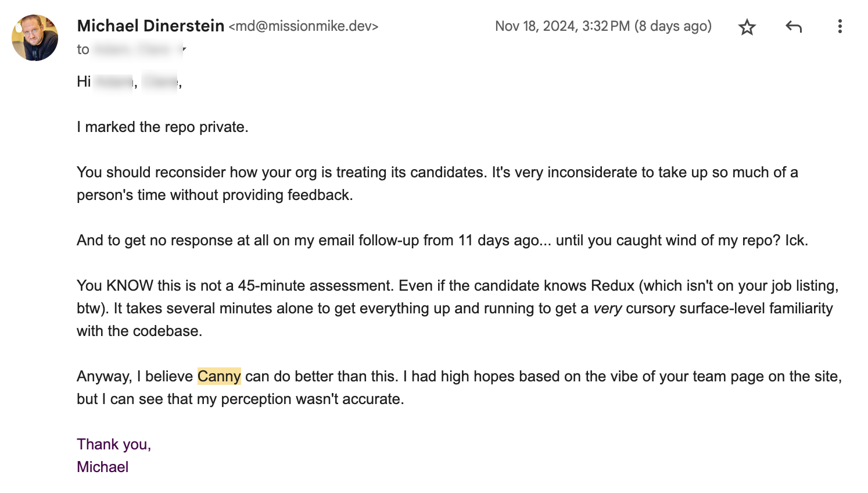
Task: Click the Nov 18, 2024 timestamp
Action: [562, 26]
